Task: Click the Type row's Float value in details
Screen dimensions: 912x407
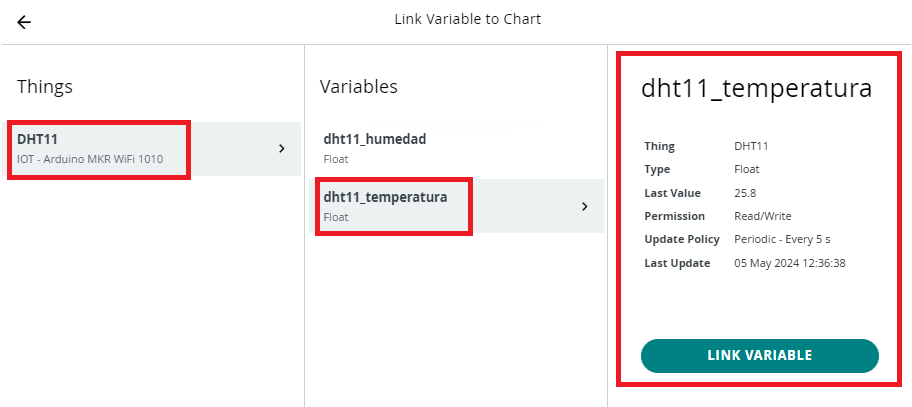Action: [747, 169]
